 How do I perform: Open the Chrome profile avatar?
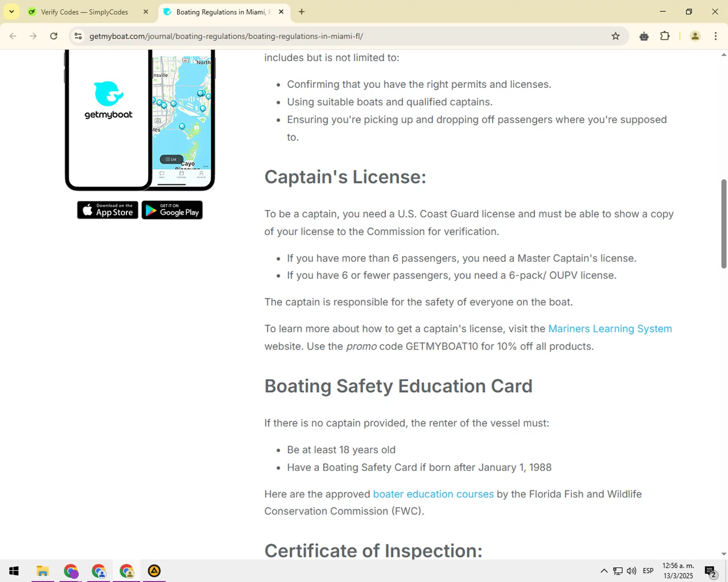coord(695,36)
